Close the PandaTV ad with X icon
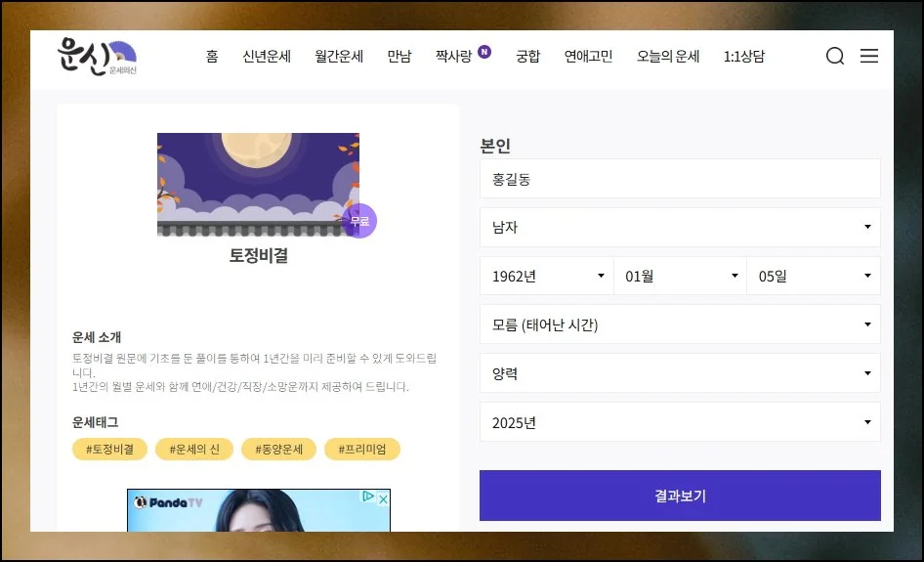 383,498
